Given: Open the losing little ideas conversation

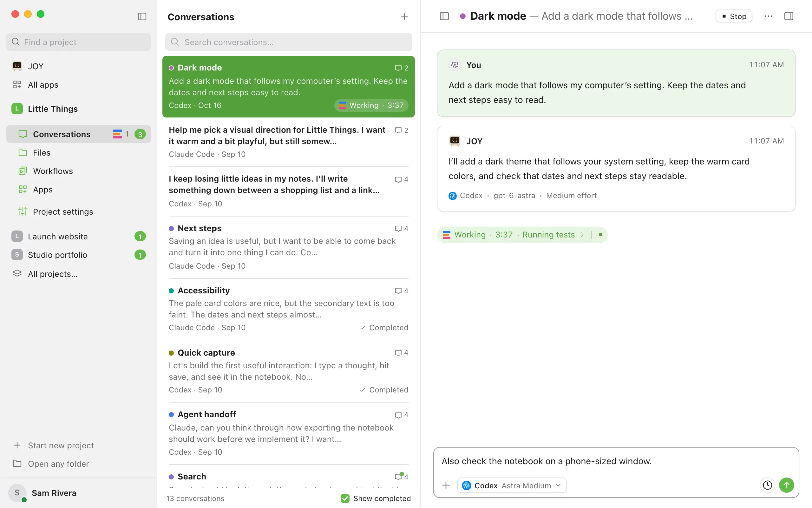Looking at the screenshot, I should point(288,191).
